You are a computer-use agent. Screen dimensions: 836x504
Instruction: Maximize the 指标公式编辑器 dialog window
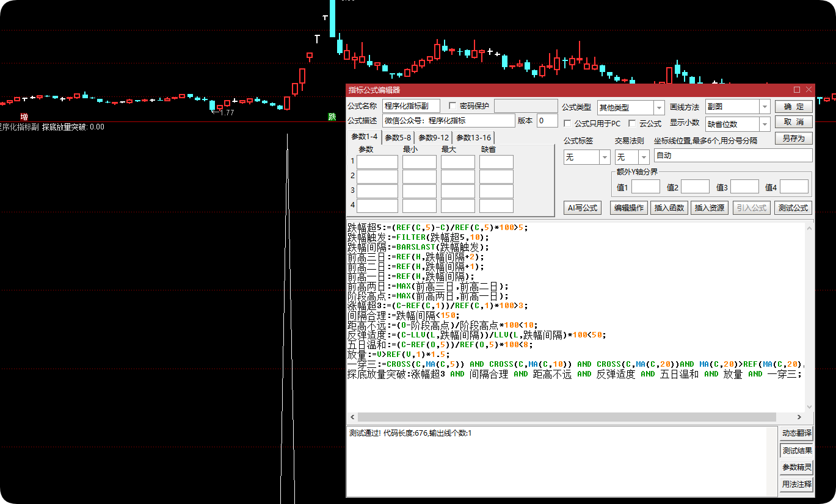tap(797, 90)
